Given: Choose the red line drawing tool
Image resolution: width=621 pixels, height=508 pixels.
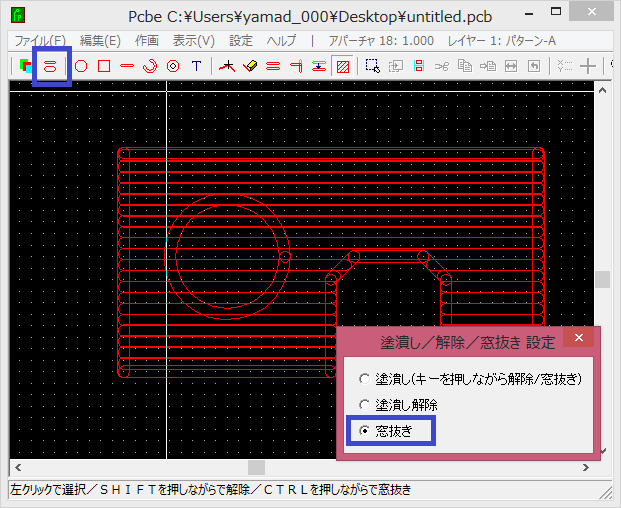Looking at the screenshot, I should [127, 66].
